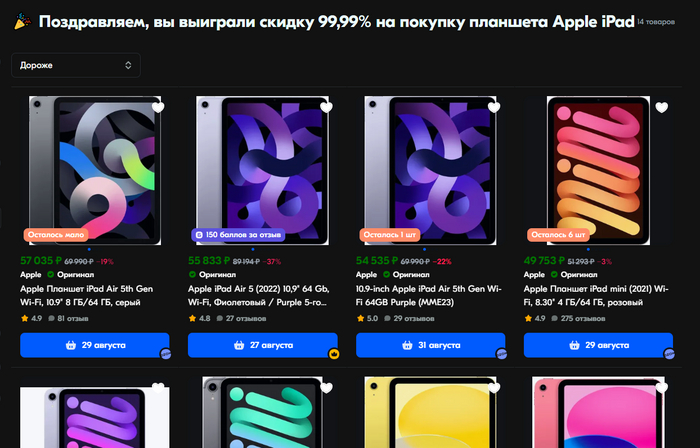Open iPad mini (2021) розовый product title
700x448 pixels.
pos(596,295)
